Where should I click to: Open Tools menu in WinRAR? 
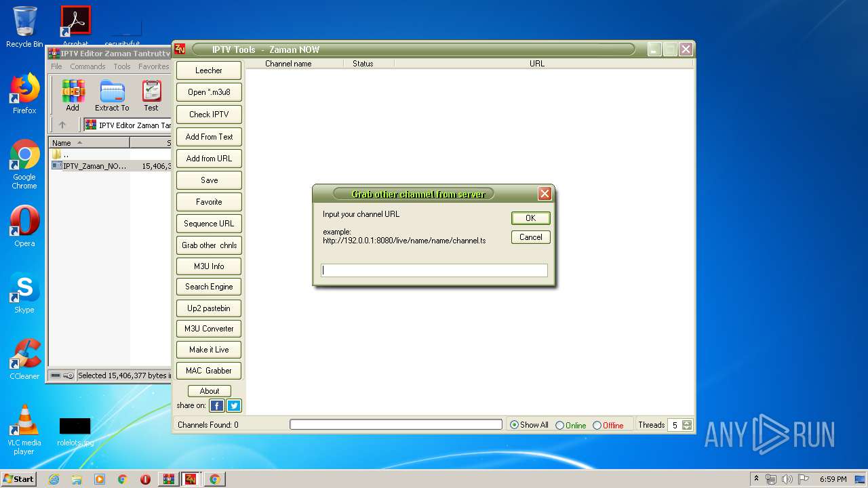click(x=122, y=66)
